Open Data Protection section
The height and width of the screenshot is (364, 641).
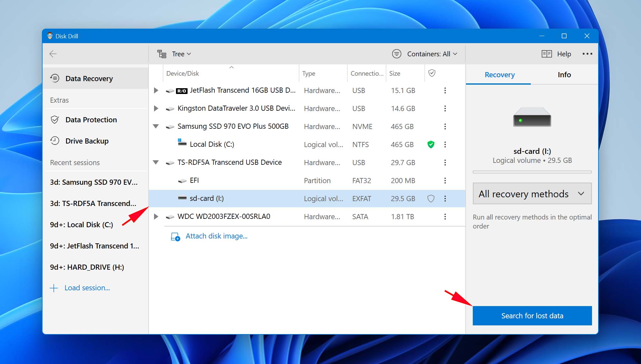95,120
